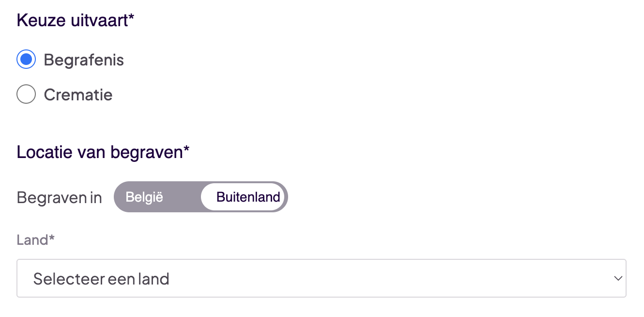Click the "Locatie van begraven" heading
644x317 pixels.
(99, 152)
